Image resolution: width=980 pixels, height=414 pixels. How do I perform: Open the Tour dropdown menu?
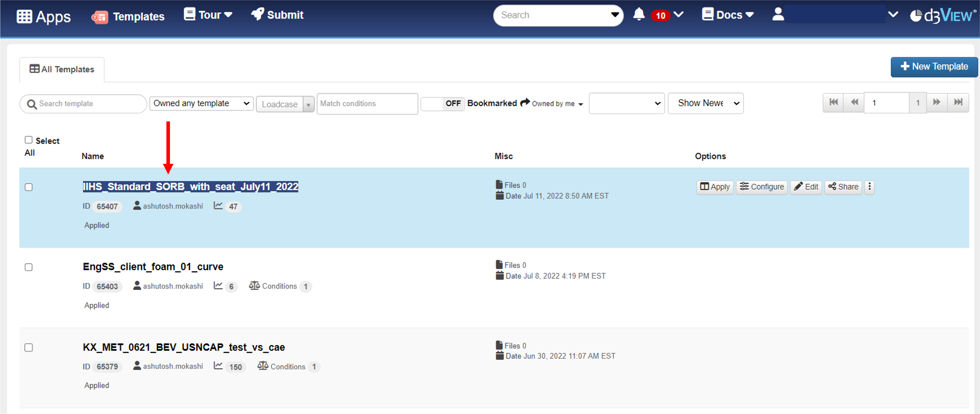pyautogui.click(x=208, y=14)
